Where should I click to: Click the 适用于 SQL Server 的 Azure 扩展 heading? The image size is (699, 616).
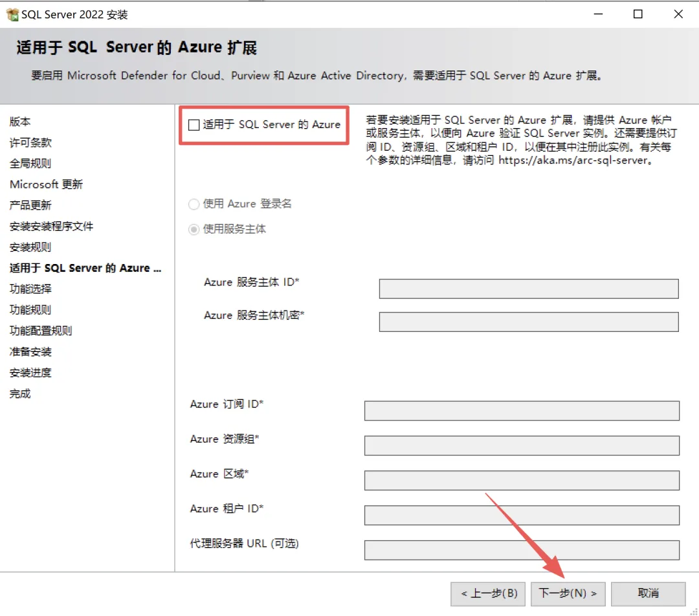point(137,48)
